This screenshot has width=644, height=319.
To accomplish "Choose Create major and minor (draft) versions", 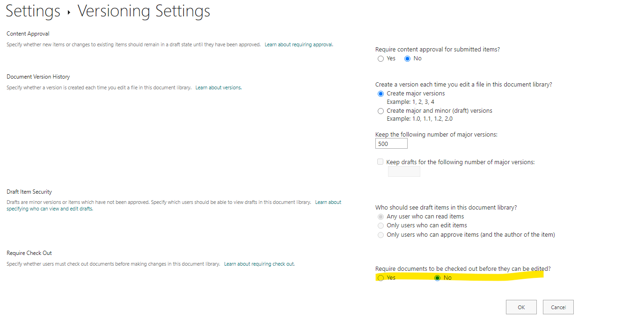I will click(381, 111).
